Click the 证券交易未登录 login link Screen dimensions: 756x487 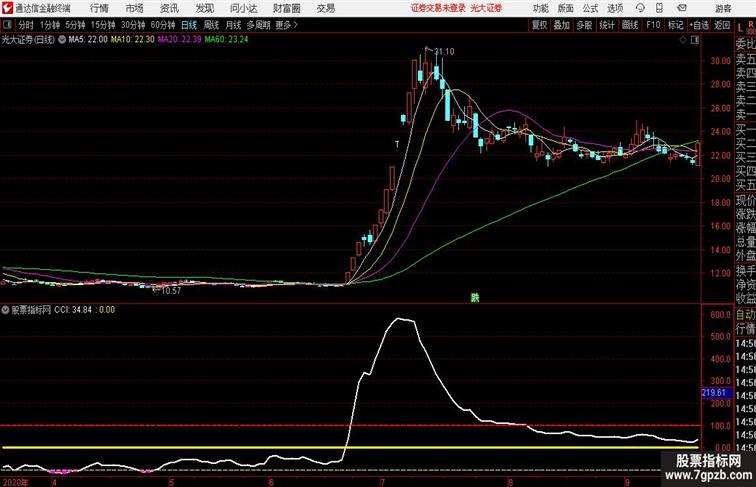tap(438, 8)
